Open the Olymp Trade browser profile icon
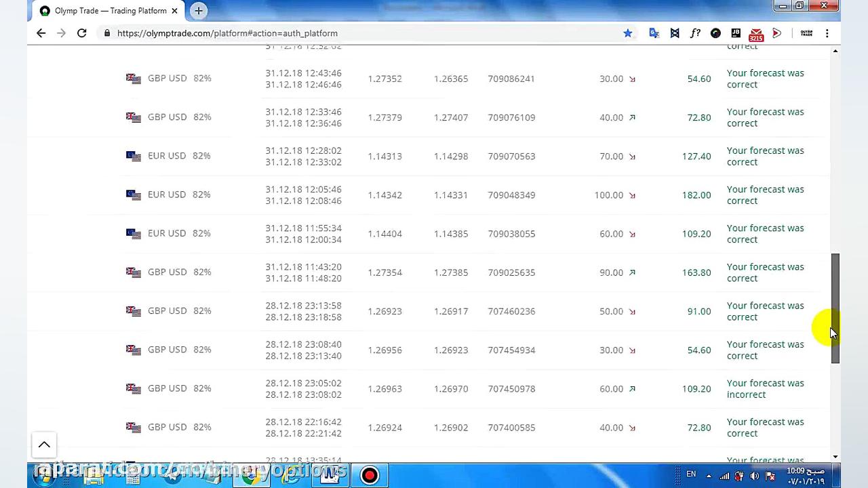Viewport: 868px width, 488px height. pyautogui.click(x=806, y=33)
